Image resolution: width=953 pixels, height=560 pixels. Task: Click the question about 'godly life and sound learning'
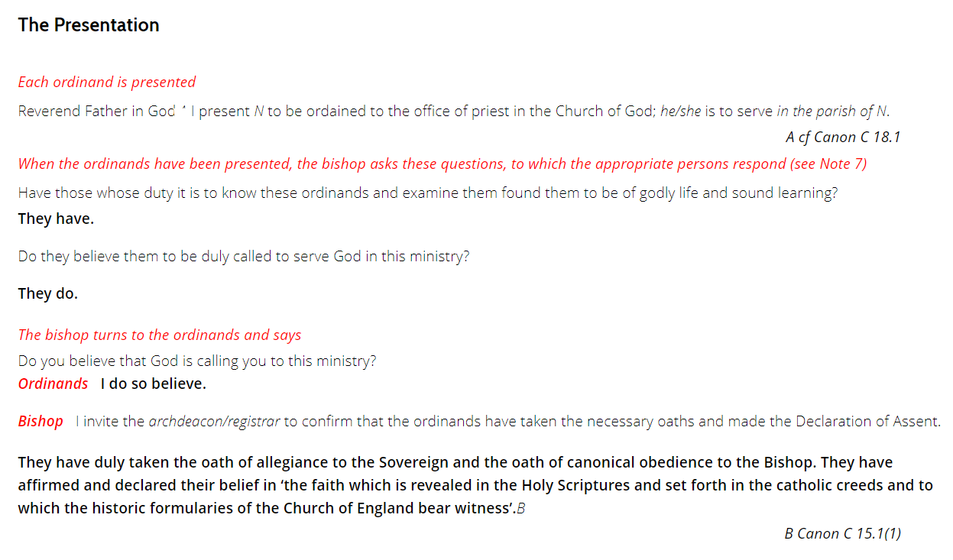coord(428,193)
